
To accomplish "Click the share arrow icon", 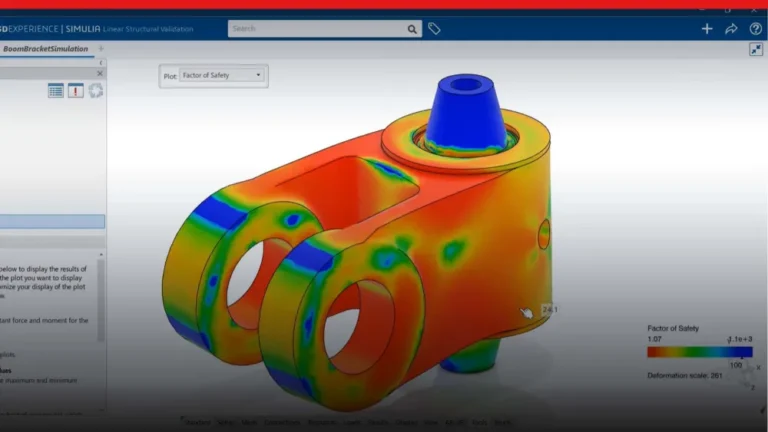I will [731, 29].
